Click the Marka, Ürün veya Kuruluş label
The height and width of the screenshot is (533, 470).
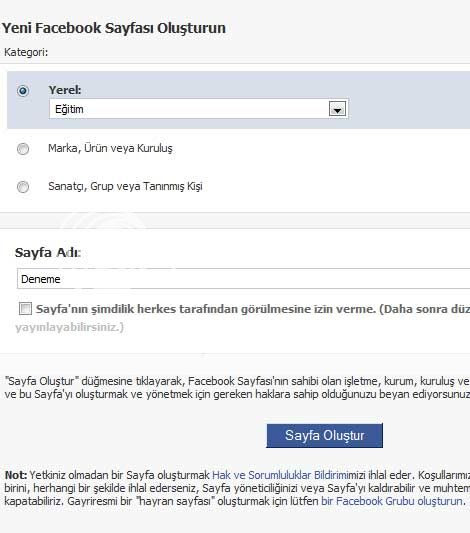click(x=110, y=149)
